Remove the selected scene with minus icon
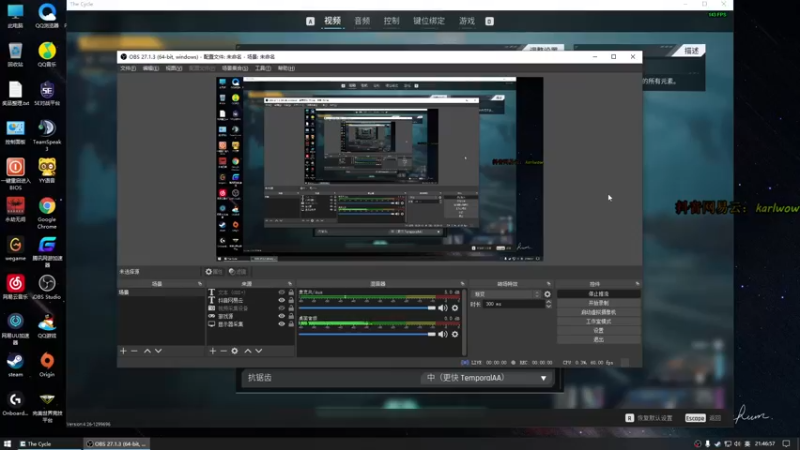 tap(134, 351)
